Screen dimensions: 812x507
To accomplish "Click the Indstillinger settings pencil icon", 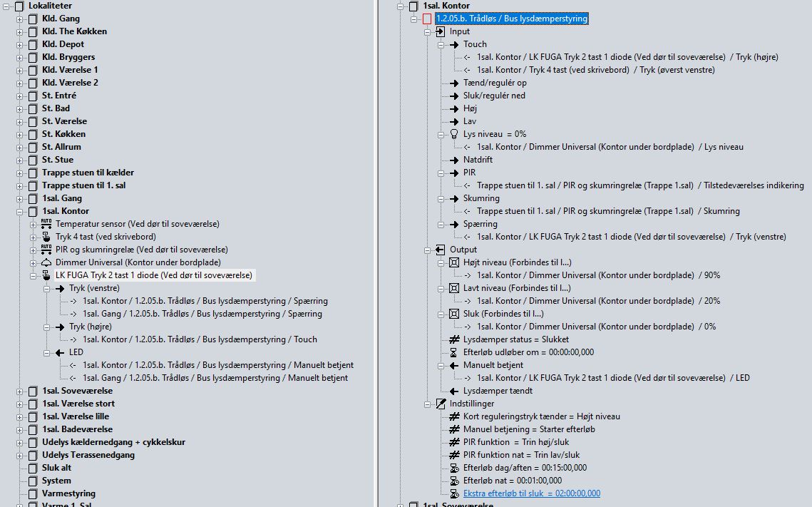I will [441, 404].
